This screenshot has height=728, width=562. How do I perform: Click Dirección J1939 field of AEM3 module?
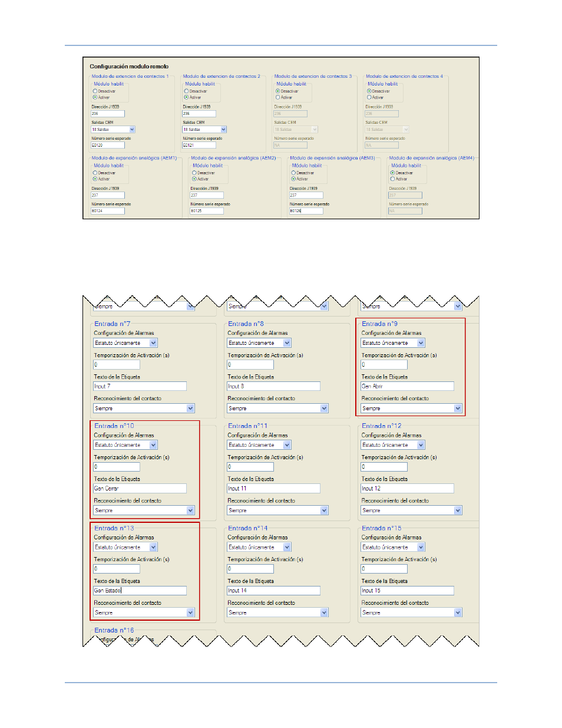click(306, 195)
